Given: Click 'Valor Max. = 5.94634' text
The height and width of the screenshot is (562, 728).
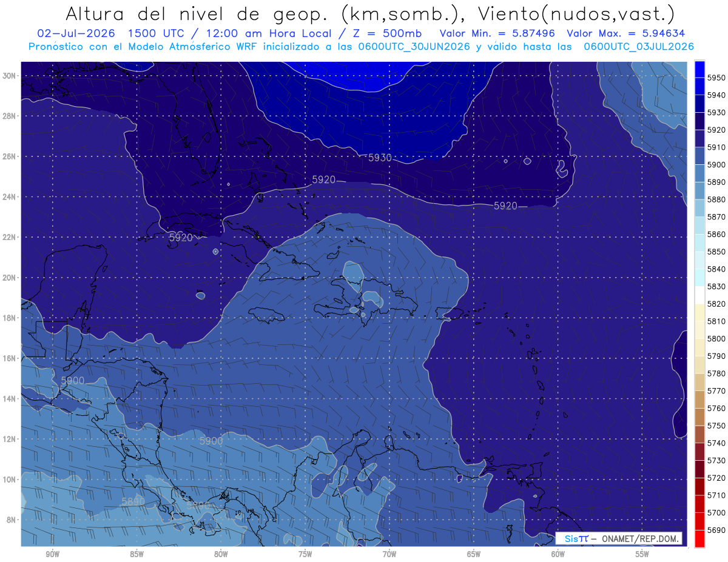Looking at the screenshot, I should tap(625, 33).
